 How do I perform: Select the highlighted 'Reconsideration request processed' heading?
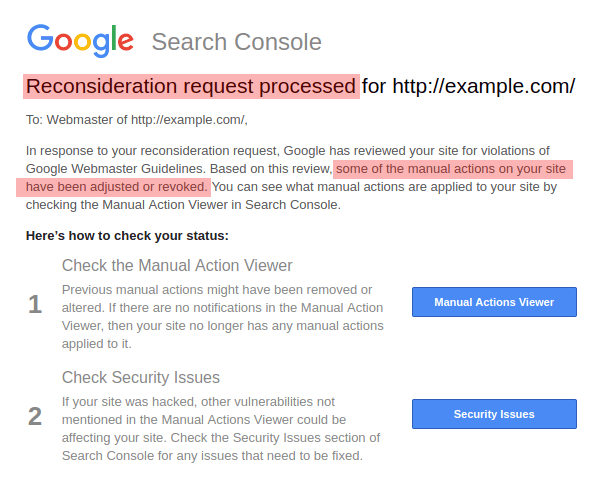pos(190,86)
